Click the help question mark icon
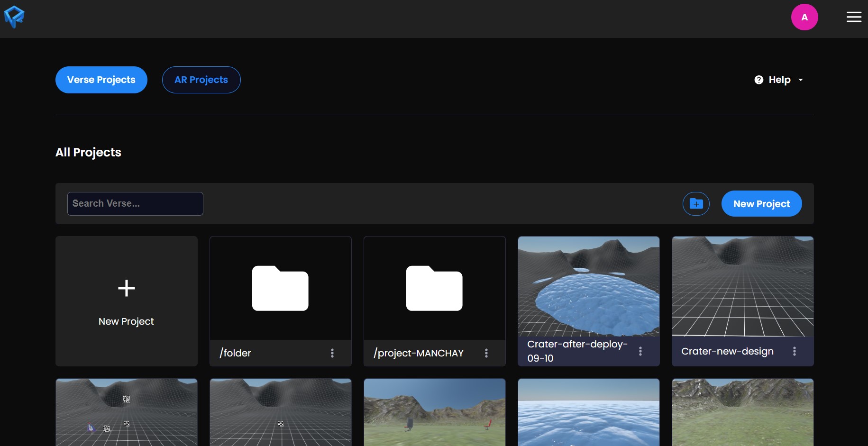The width and height of the screenshot is (868, 446). (759, 80)
